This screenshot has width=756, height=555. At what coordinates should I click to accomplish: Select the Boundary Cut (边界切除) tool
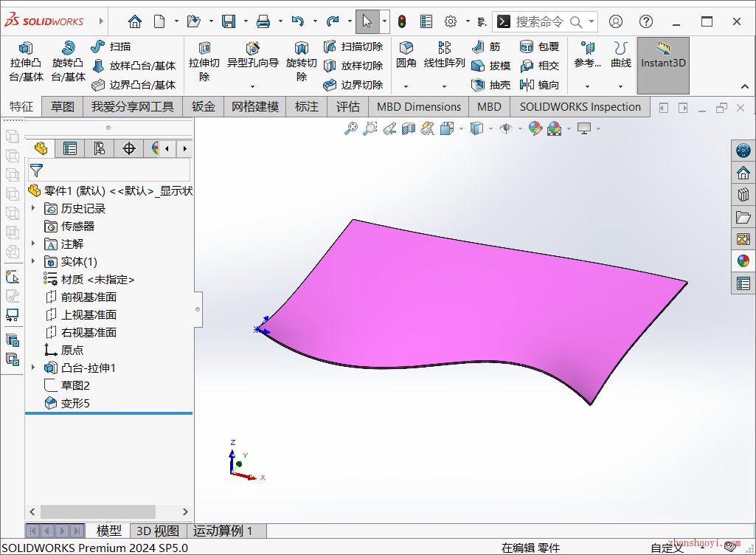[x=353, y=85]
